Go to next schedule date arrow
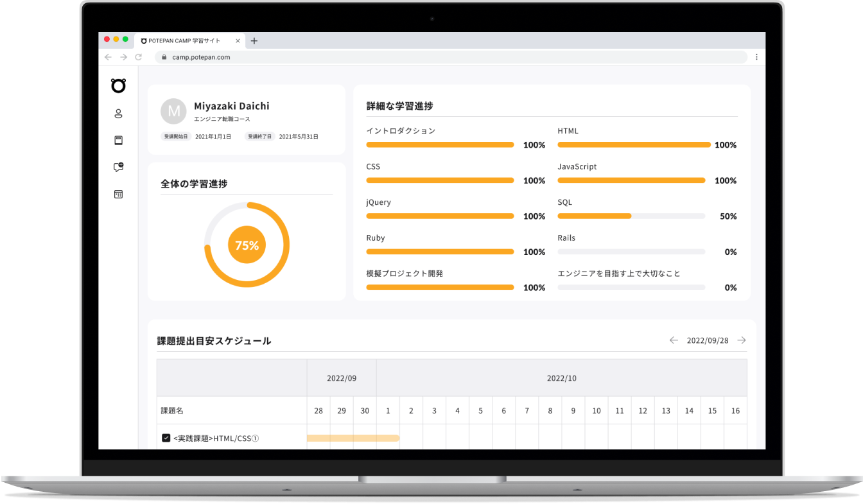Viewport: 863px width, 504px height. tap(742, 340)
